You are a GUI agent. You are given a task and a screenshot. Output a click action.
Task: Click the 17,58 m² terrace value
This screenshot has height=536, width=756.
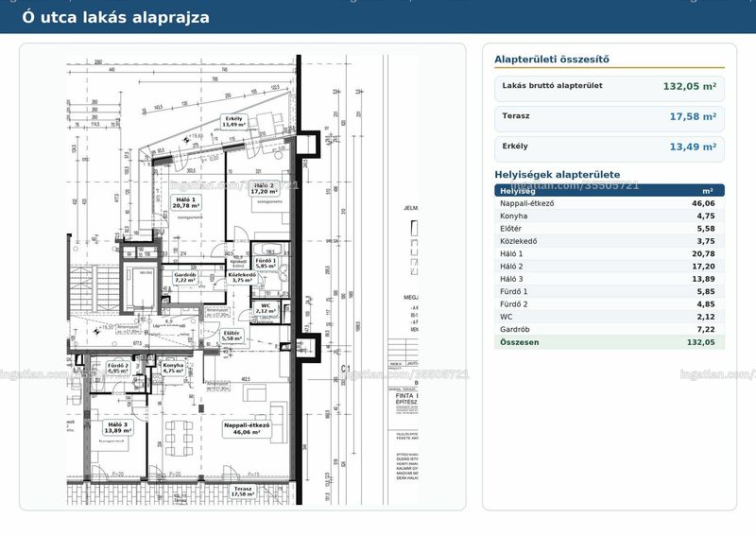click(693, 117)
